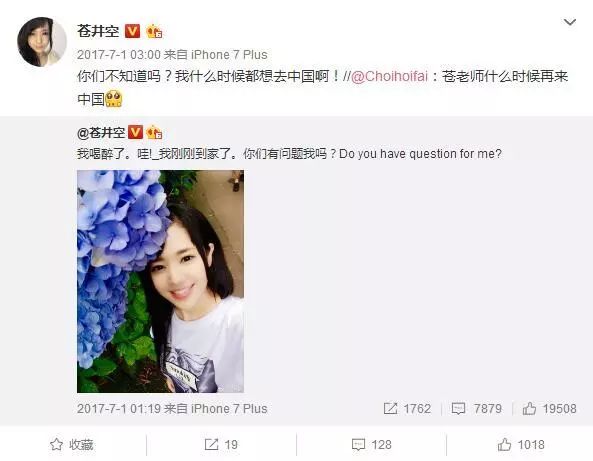Viewport: 593px width, 461px height.
Task: Repost using the button with 19
Action: point(221,445)
